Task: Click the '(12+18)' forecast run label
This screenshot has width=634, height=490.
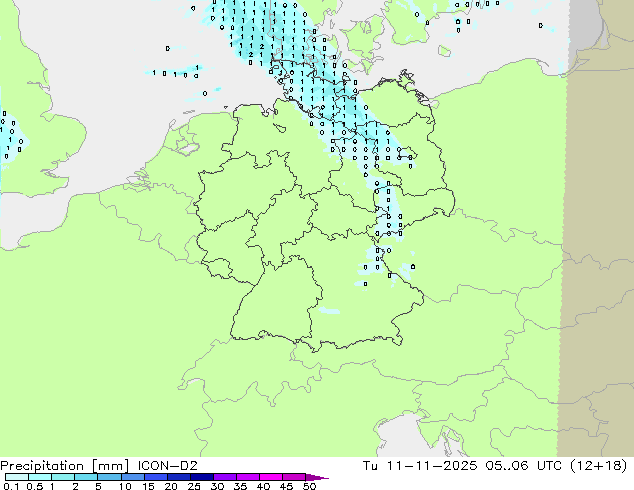Action: click(x=598, y=466)
